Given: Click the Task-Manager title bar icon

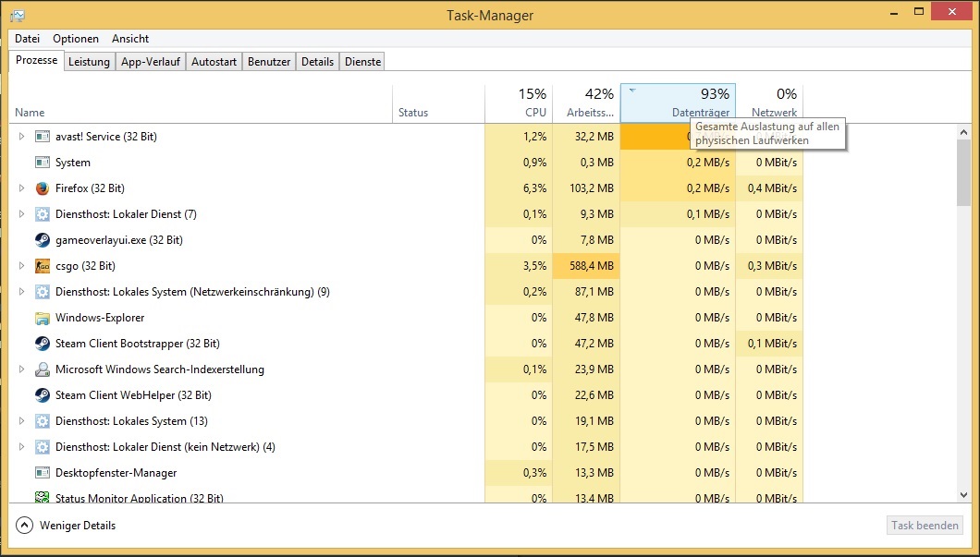Looking at the screenshot, I should click(x=18, y=15).
